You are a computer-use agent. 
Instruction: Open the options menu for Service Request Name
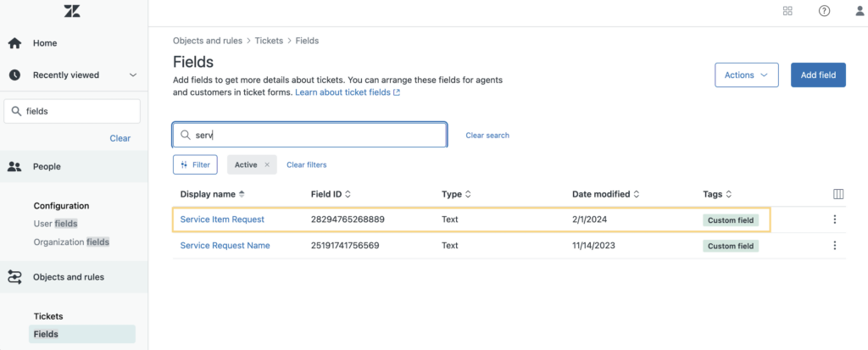(x=835, y=245)
